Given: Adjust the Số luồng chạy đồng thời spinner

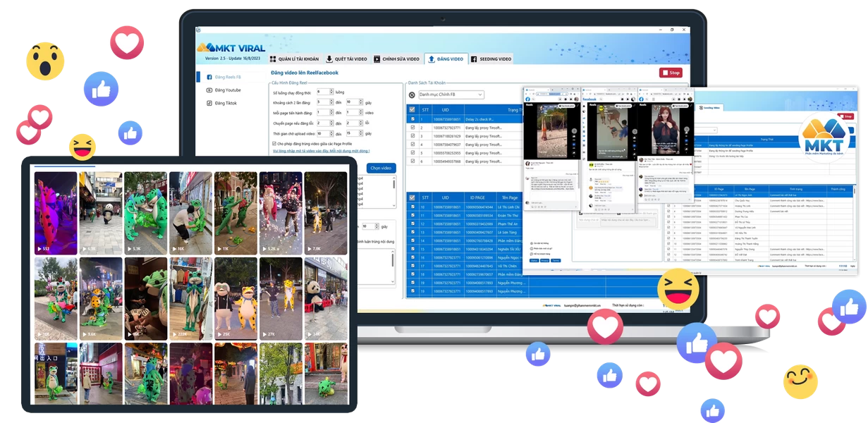Looking at the screenshot, I should (x=330, y=92).
